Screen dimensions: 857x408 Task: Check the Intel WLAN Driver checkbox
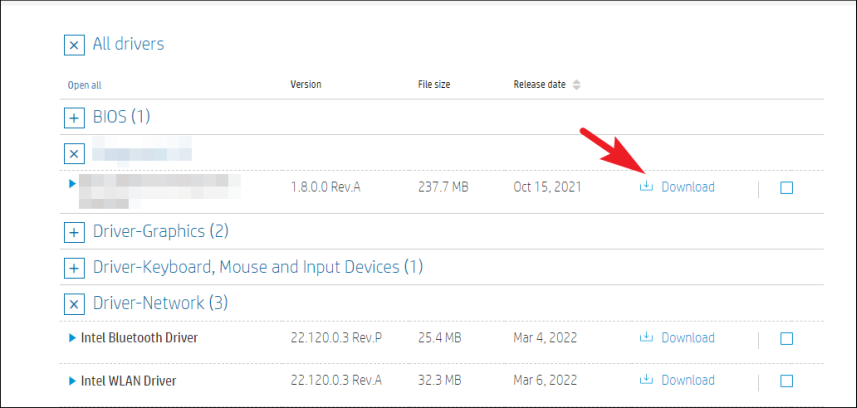click(786, 381)
